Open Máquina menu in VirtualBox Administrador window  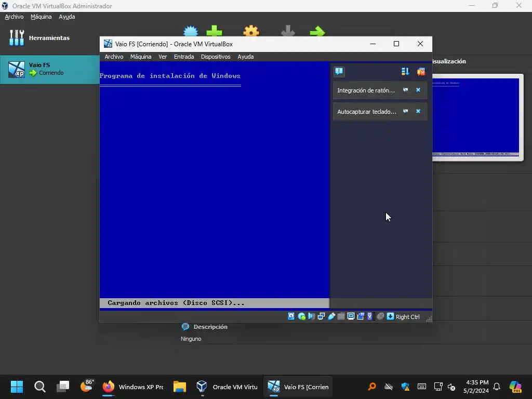point(41,17)
